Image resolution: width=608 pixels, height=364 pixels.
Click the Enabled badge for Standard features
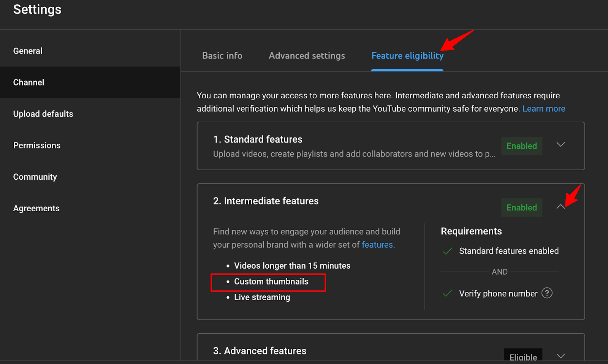click(521, 146)
